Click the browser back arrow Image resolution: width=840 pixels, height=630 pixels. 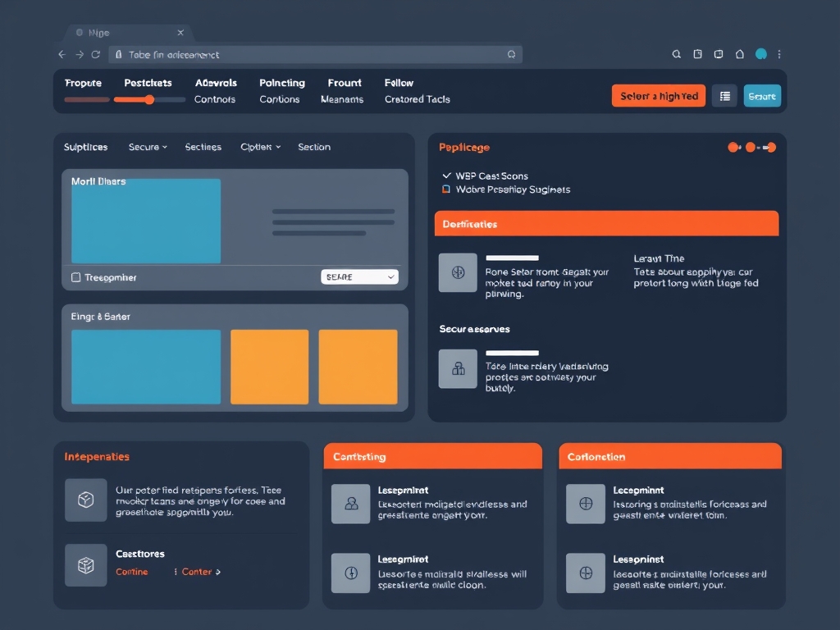[62, 54]
